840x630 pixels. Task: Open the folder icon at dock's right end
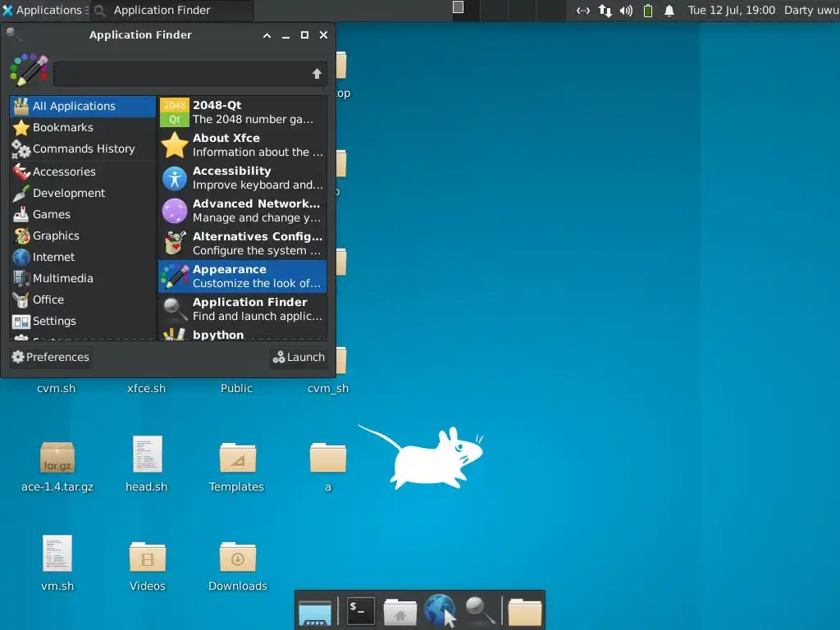(x=525, y=612)
